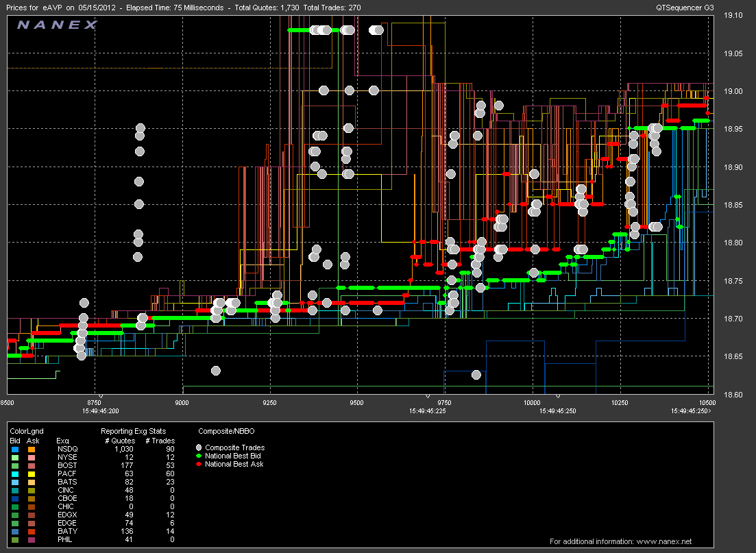
Task: Click the 'Total Quotes: 1,730' title text
Action: 267,8
